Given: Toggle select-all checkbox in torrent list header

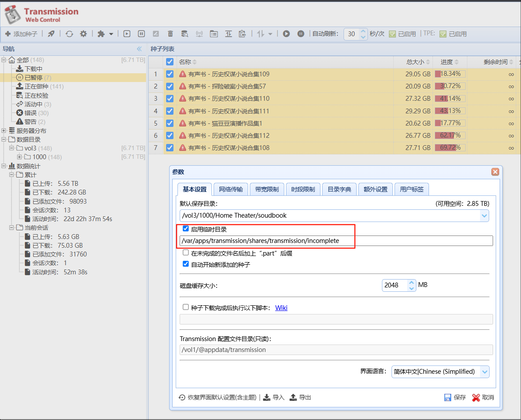Looking at the screenshot, I should coord(170,62).
